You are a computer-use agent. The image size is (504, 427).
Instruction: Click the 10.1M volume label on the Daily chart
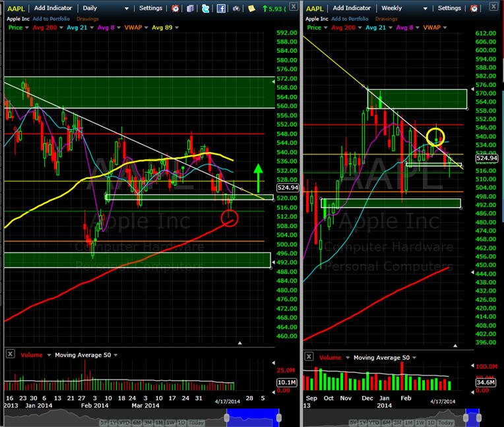point(287,382)
